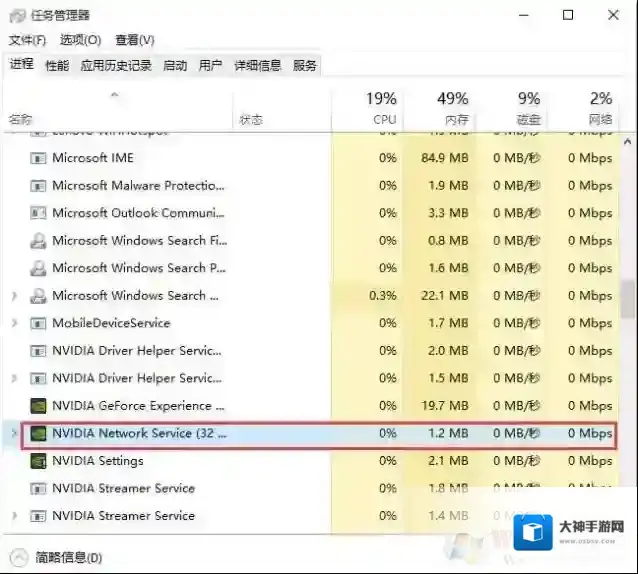The width and height of the screenshot is (638, 574).
Task: Open the 文件(F) menu
Action: click(27, 40)
